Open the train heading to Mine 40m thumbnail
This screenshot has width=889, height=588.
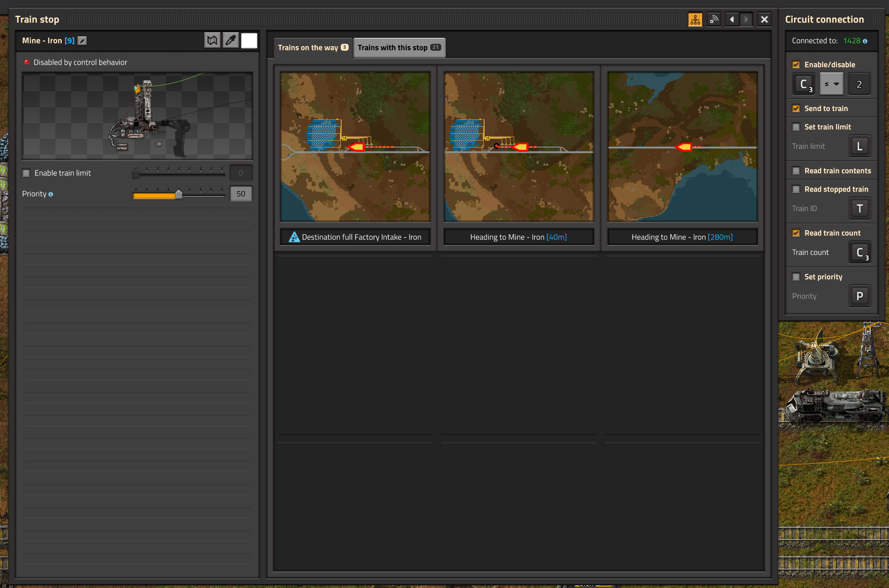(x=519, y=147)
